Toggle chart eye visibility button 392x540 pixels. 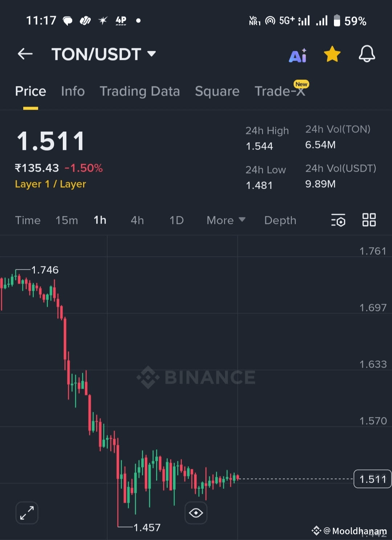196,513
